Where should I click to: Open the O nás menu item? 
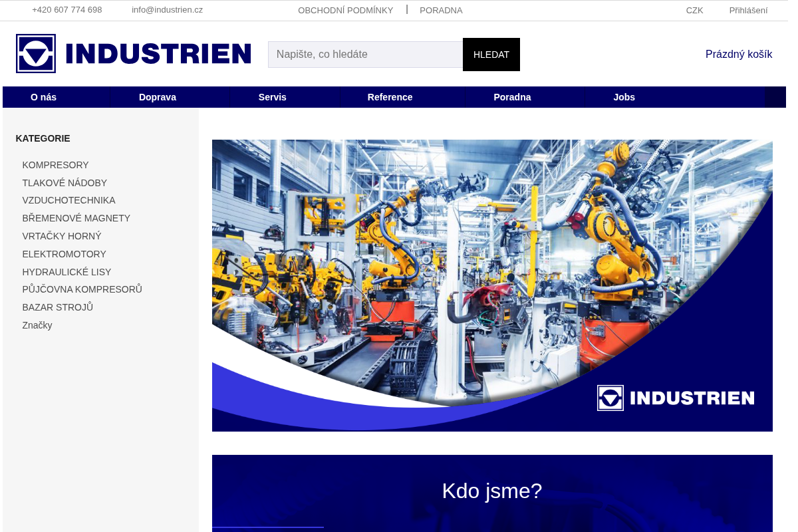coord(44,97)
